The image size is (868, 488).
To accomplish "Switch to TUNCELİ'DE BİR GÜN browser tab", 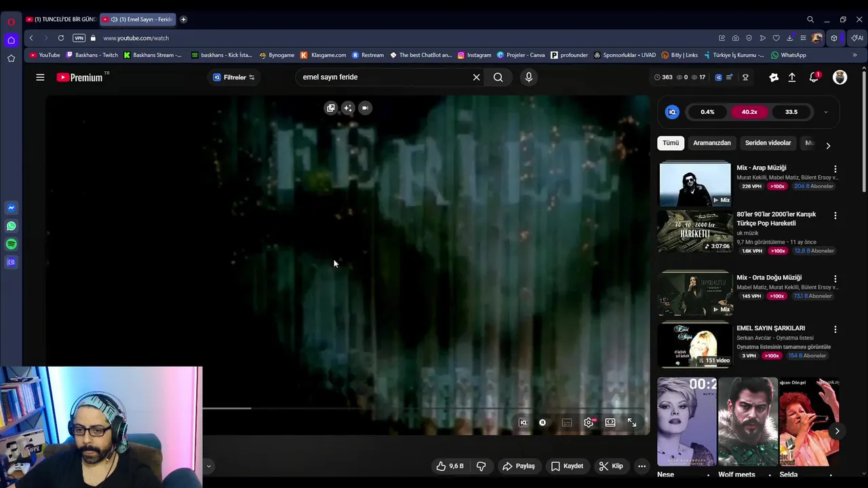I will pos(61,19).
